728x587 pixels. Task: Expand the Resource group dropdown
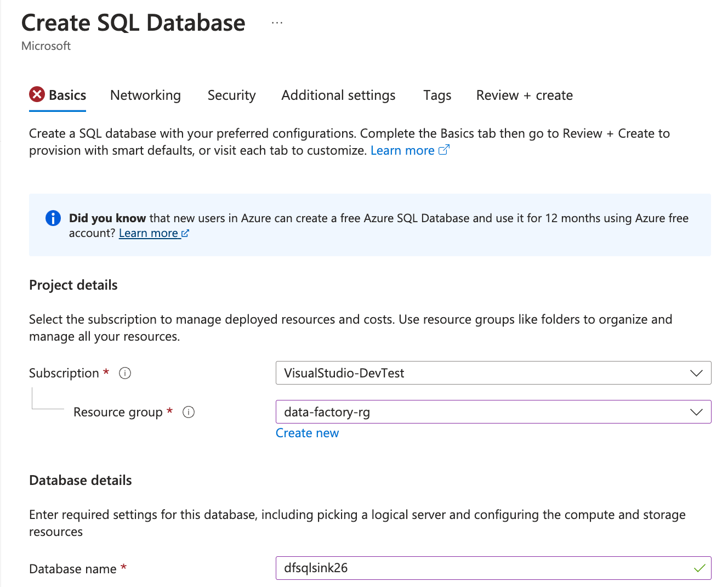[x=696, y=412]
